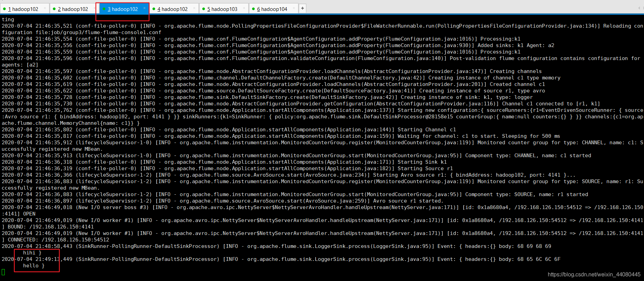
Task: Switch to the 4 hadoop102 tab
Action: click(x=174, y=9)
